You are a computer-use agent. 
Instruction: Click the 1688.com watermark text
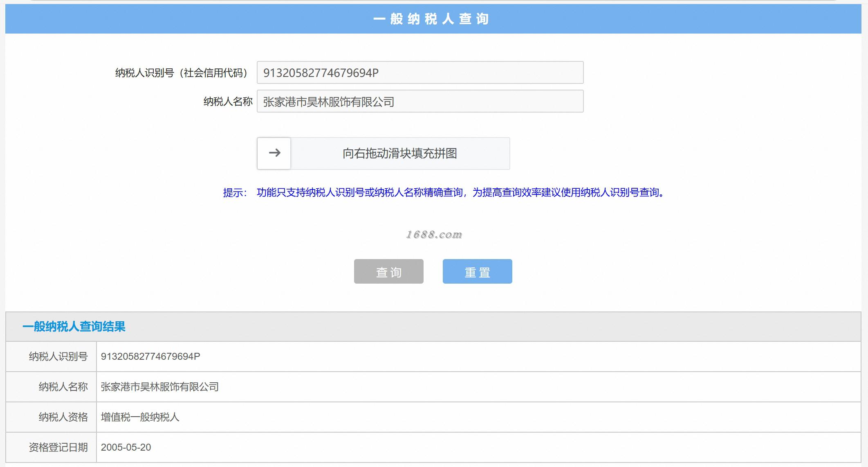[x=434, y=235]
